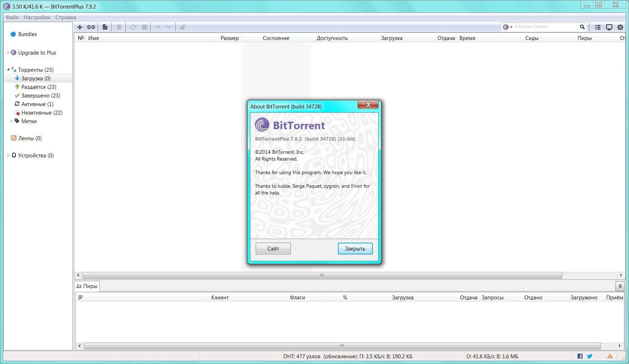
Task: Click the Stop torrent square icon
Action: [145, 27]
